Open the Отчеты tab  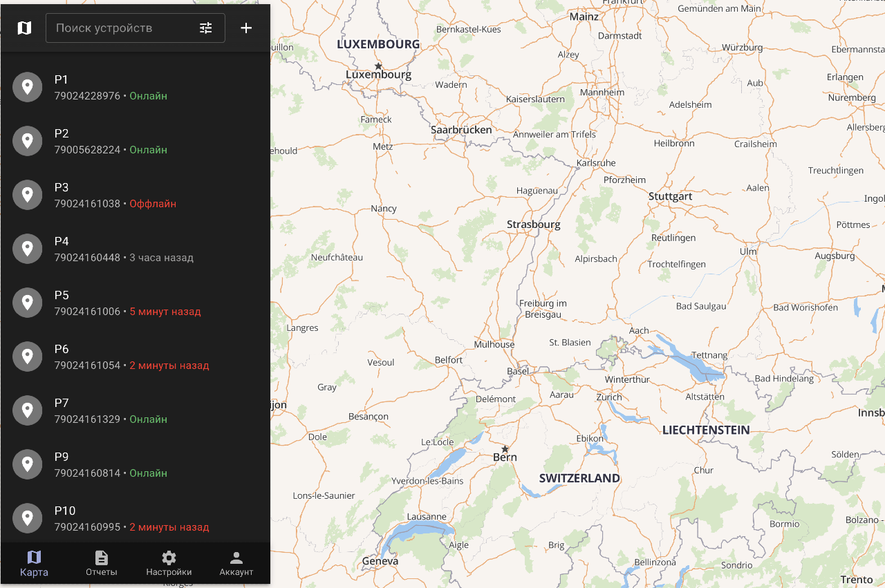point(102,563)
